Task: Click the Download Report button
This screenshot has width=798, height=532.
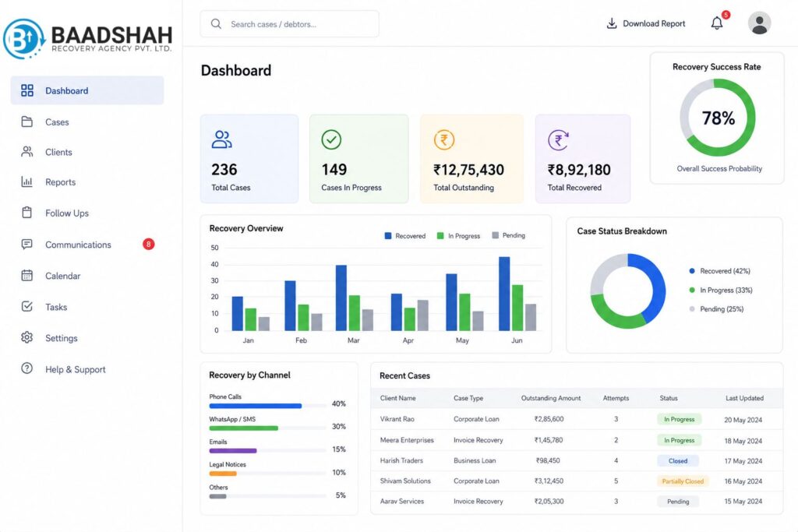Action: 646,23
